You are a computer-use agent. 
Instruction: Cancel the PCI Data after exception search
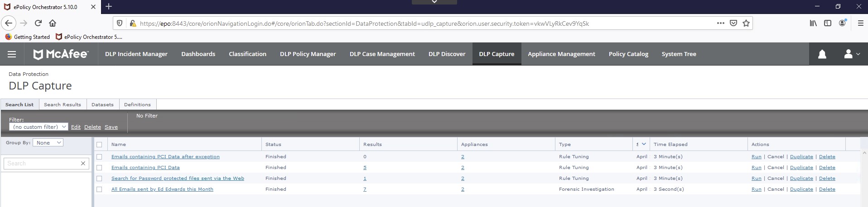(776, 157)
